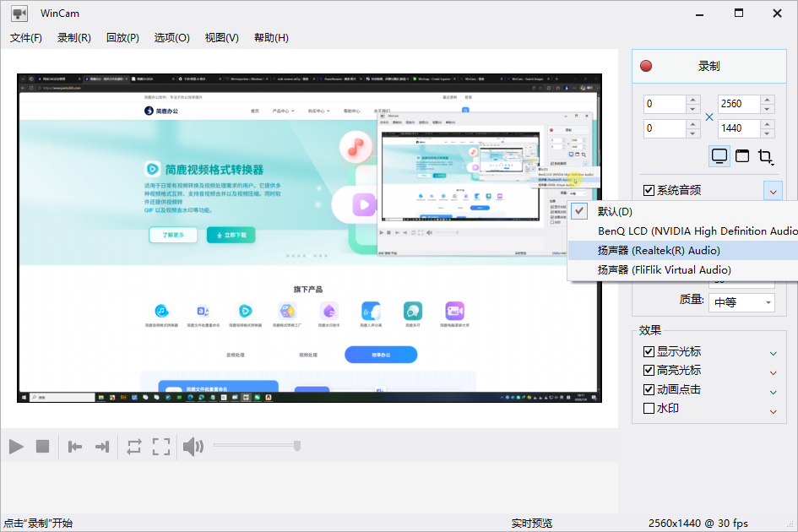Click the Stop playback button
The width and height of the screenshot is (798, 532).
coord(43,447)
